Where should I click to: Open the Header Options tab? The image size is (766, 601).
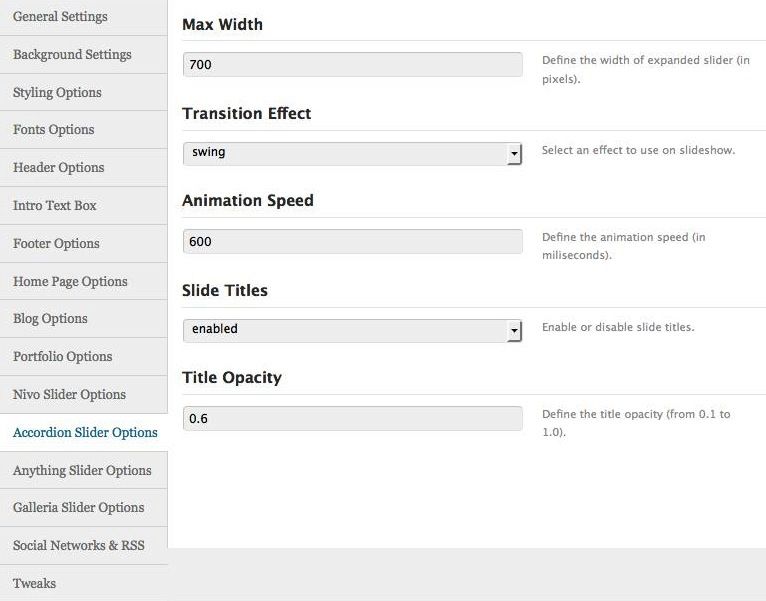pyautogui.click(x=59, y=168)
